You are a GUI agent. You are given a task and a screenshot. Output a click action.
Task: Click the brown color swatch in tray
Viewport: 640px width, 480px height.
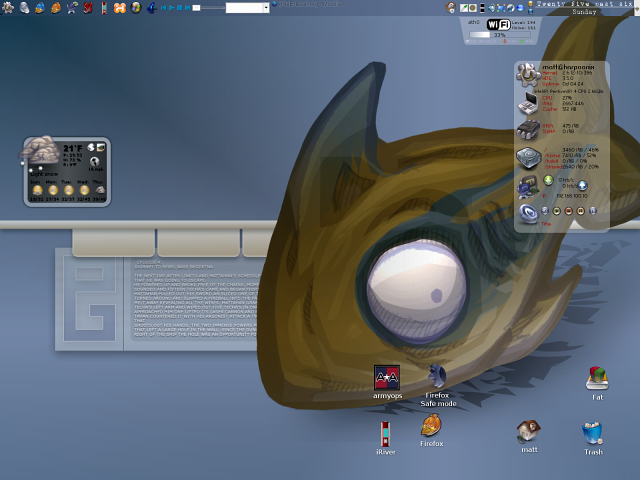click(473, 8)
